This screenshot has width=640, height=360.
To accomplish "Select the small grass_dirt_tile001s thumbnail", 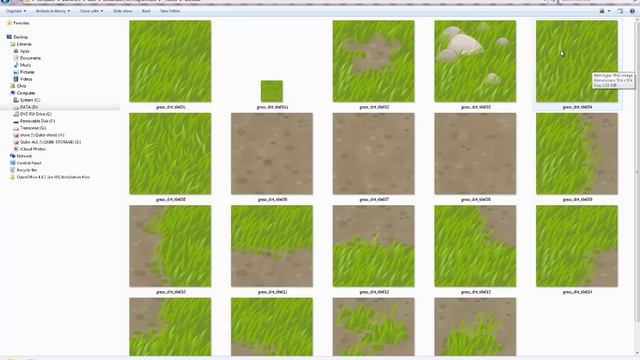I will 272,91.
